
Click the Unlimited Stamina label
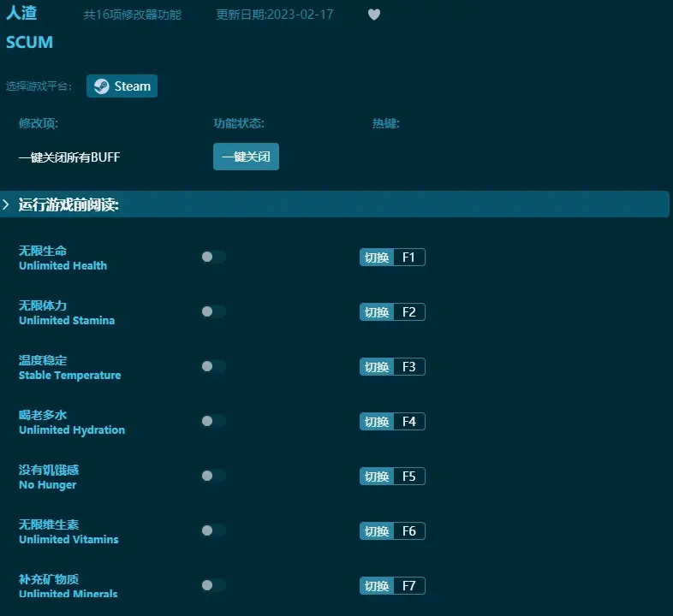67,321
